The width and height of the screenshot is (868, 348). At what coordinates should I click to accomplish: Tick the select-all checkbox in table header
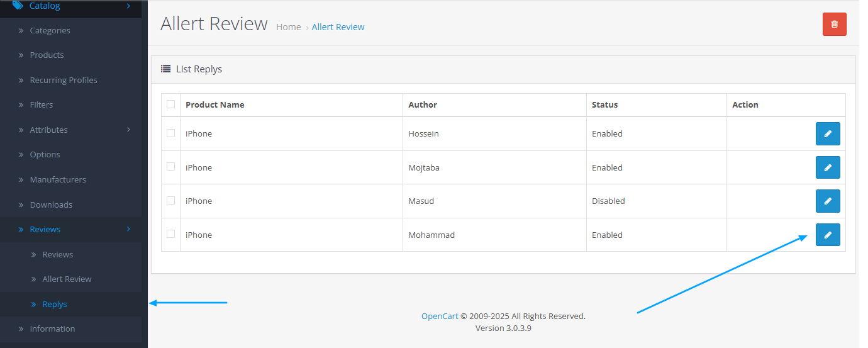pyautogui.click(x=171, y=104)
